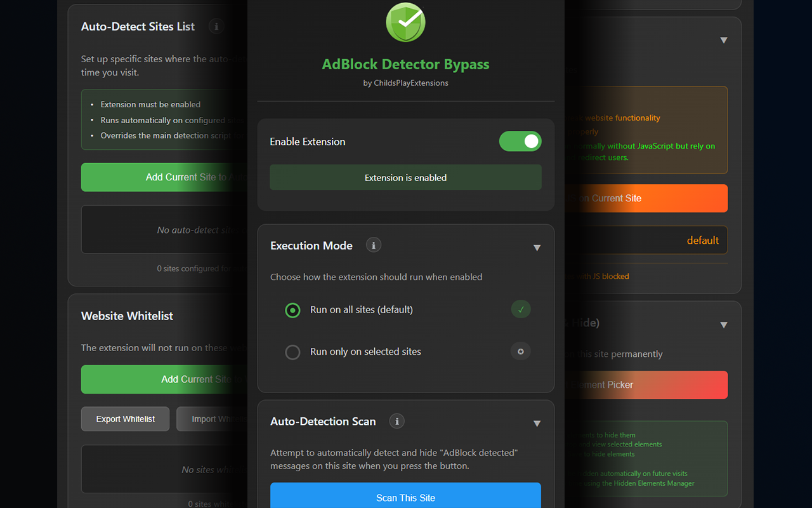The width and height of the screenshot is (812, 508).
Task: Click the Extension is enabled status bar
Action: pos(406,177)
